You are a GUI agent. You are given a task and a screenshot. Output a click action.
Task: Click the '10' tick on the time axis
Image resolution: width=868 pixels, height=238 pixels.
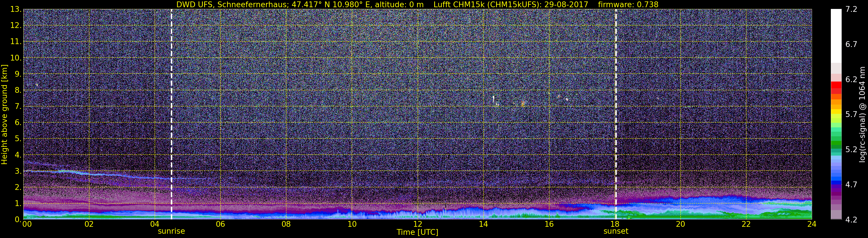(x=352, y=224)
